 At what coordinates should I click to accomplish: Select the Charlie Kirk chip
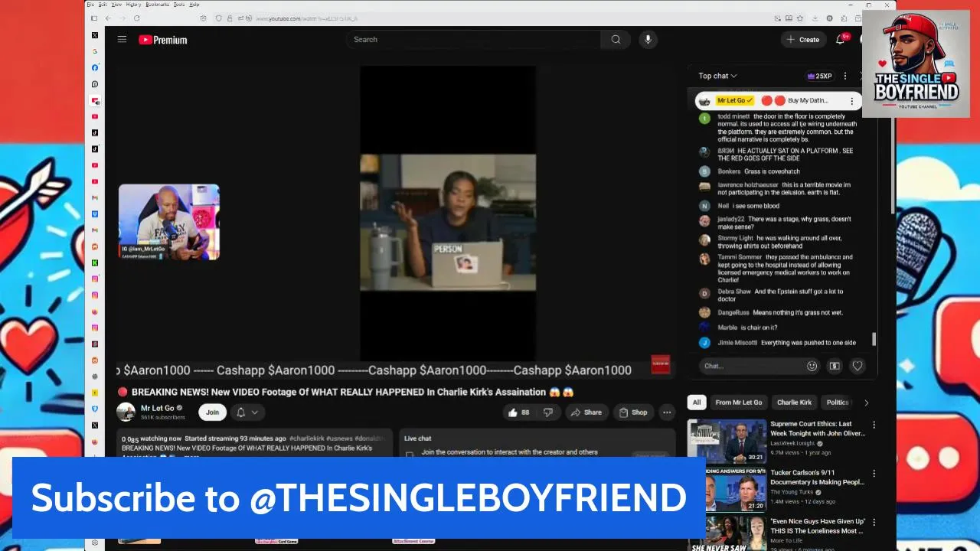[794, 403]
